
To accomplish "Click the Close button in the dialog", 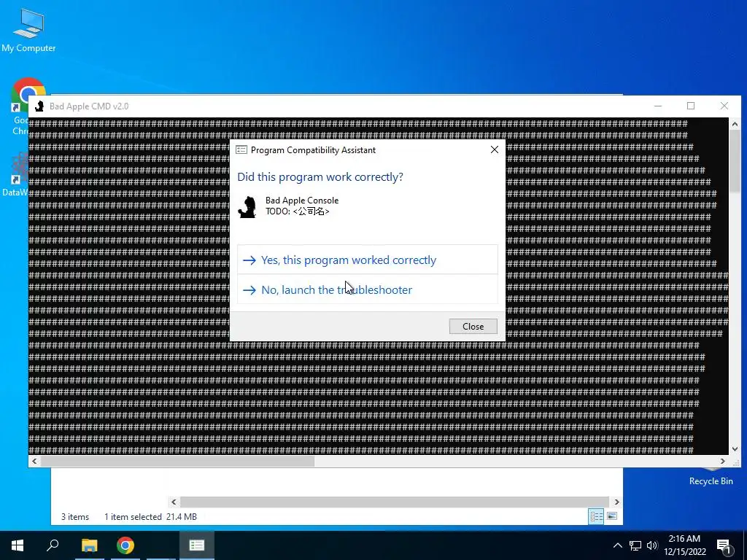I will [x=473, y=326].
